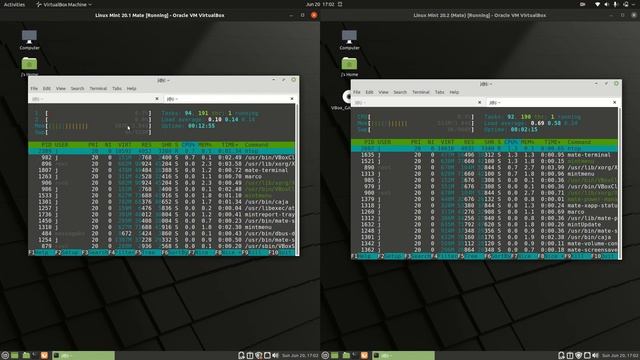
Task: Open the Search menu in the right terminal
Action: (x=400, y=92)
